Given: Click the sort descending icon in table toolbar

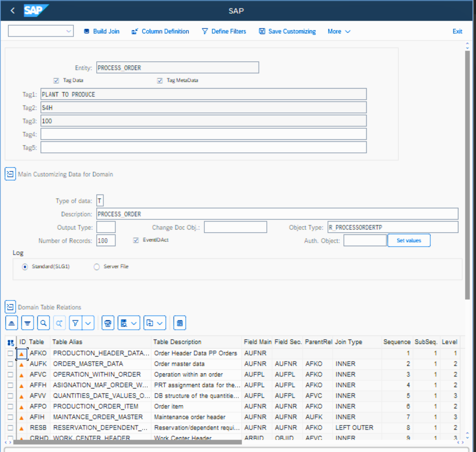Looking at the screenshot, I should pyautogui.click(x=27, y=323).
